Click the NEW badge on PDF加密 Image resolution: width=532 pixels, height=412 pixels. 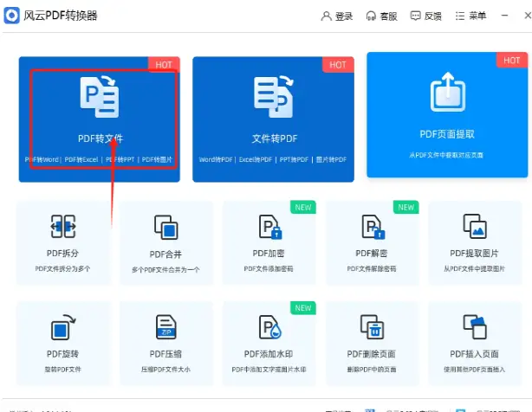[303, 207]
